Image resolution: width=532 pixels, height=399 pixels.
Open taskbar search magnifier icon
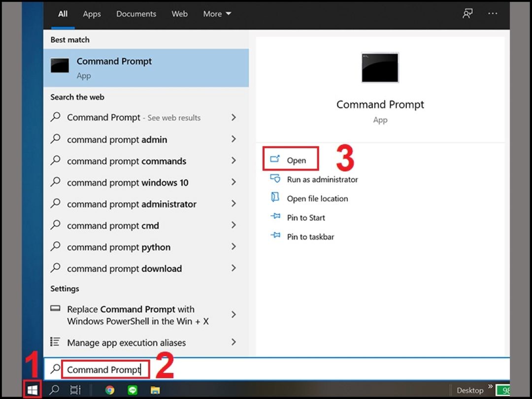[x=54, y=390]
